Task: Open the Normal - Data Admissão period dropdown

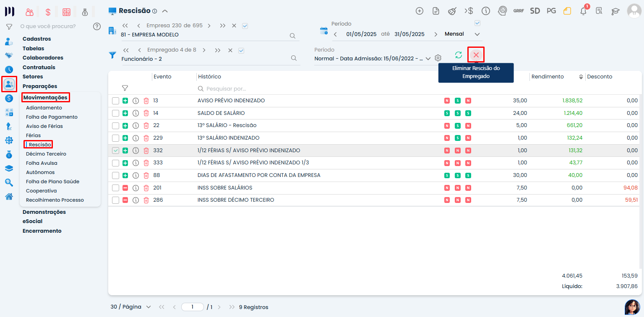Action: [428, 59]
